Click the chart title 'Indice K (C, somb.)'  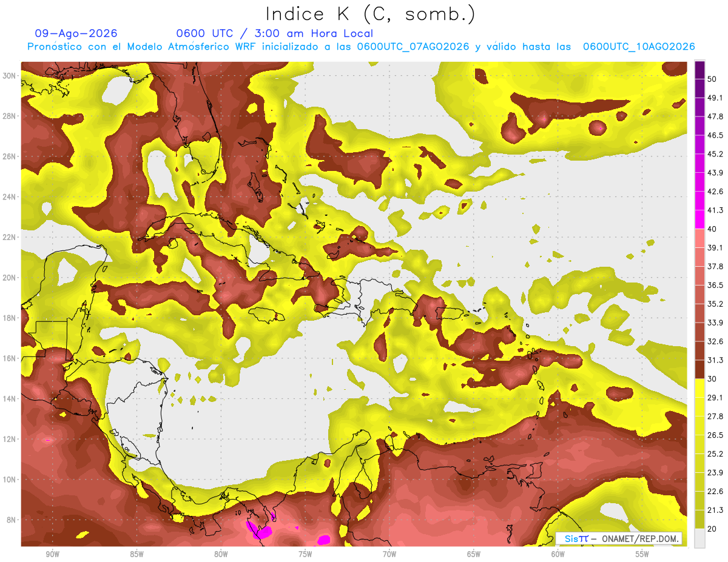pyautogui.click(x=371, y=14)
